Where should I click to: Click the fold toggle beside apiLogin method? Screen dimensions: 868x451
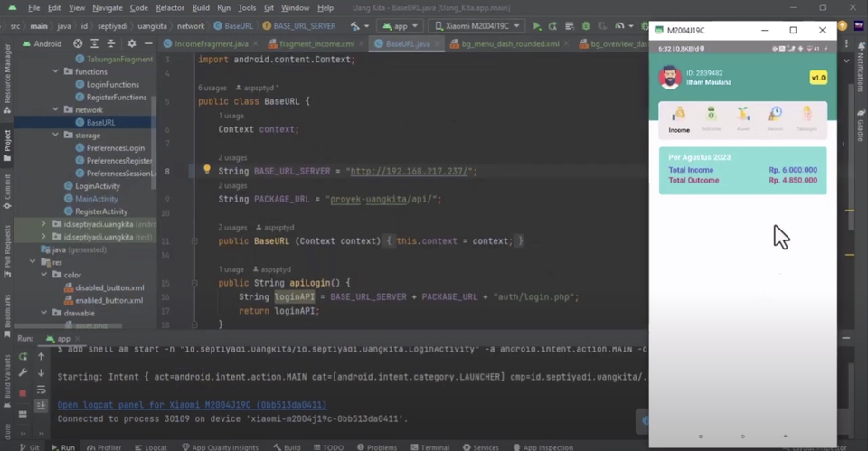point(194,283)
